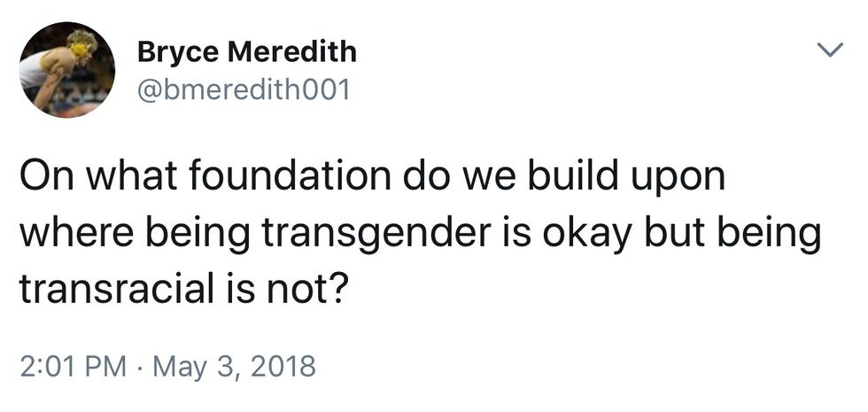Open Bryce Meredith's profile picture
This screenshot has width=868, height=412.
pos(67,69)
